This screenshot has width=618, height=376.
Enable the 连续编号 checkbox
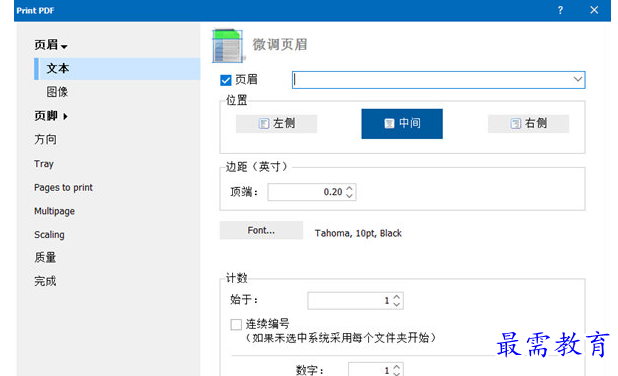pos(236,324)
